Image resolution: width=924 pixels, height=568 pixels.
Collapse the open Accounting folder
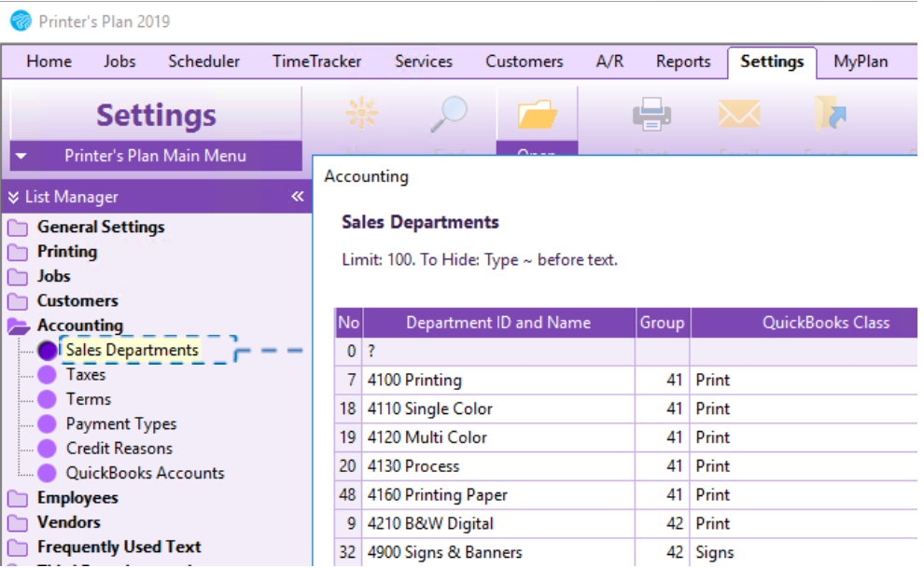pyautogui.click(x=19, y=326)
